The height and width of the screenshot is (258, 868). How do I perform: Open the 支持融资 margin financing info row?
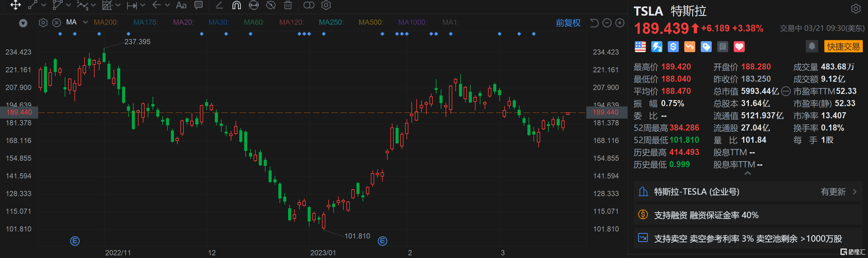pyautogui.click(x=748, y=215)
